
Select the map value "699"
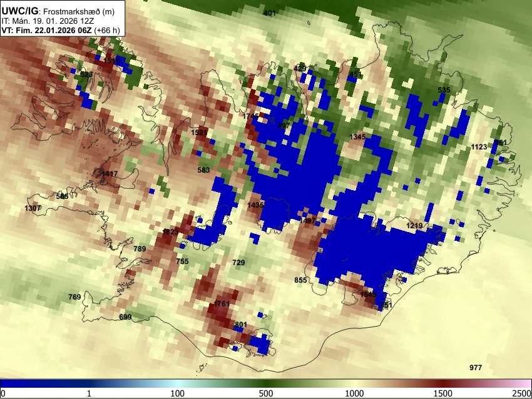point(125,317)
